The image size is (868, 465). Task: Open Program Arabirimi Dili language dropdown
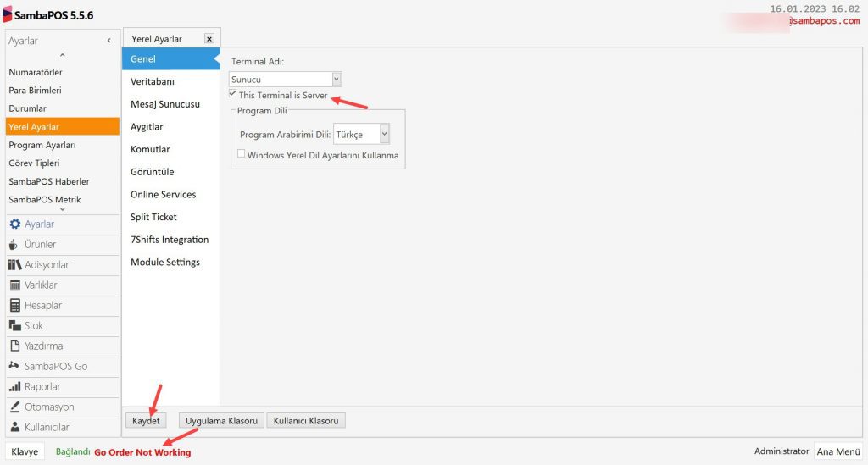[385, 134]
